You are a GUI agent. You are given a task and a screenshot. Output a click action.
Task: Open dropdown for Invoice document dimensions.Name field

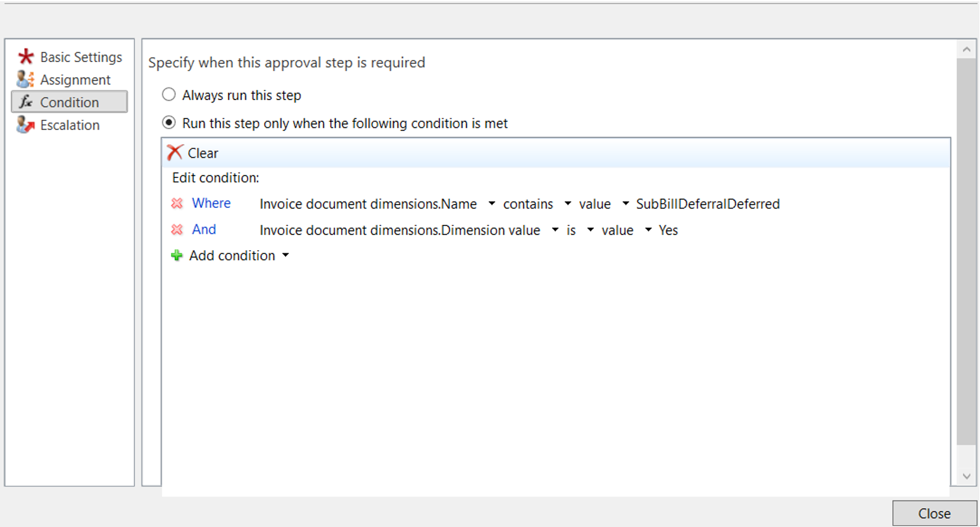(x=491, y=203)
